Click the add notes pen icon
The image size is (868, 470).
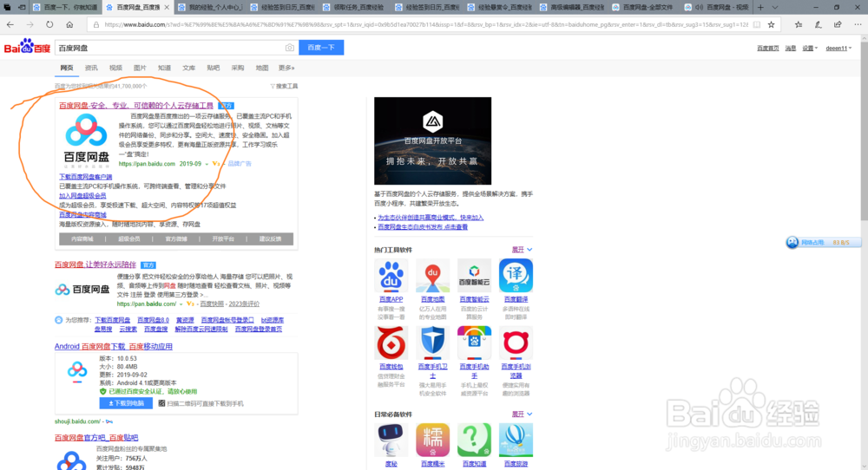coord(819,24)
